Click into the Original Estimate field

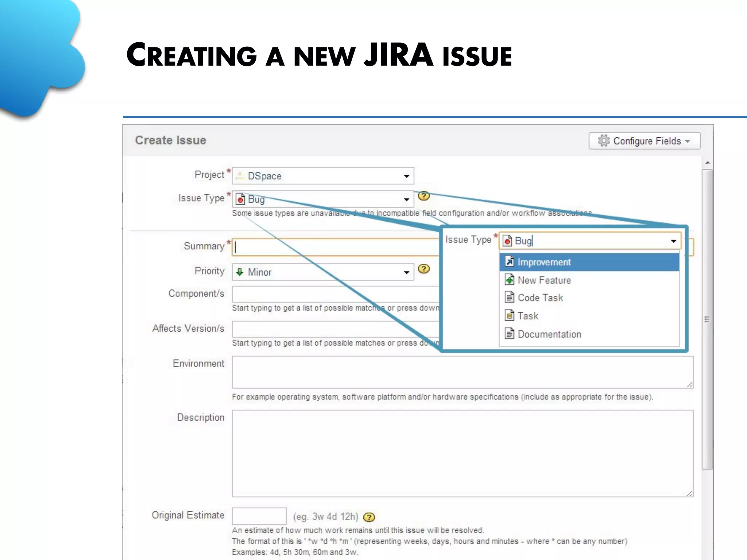[x=259, y=516]
